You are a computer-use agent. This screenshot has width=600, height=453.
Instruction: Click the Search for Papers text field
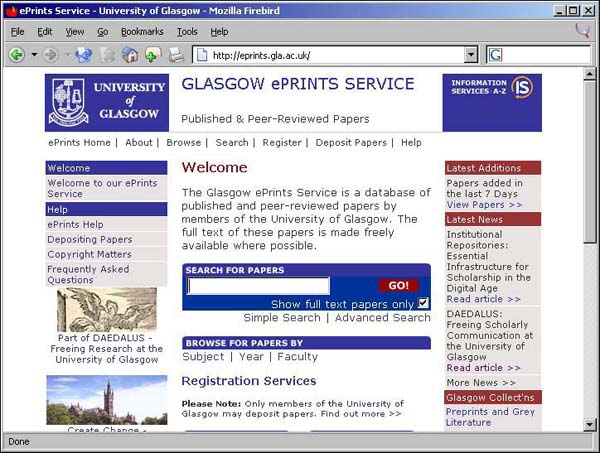point(258,286)
